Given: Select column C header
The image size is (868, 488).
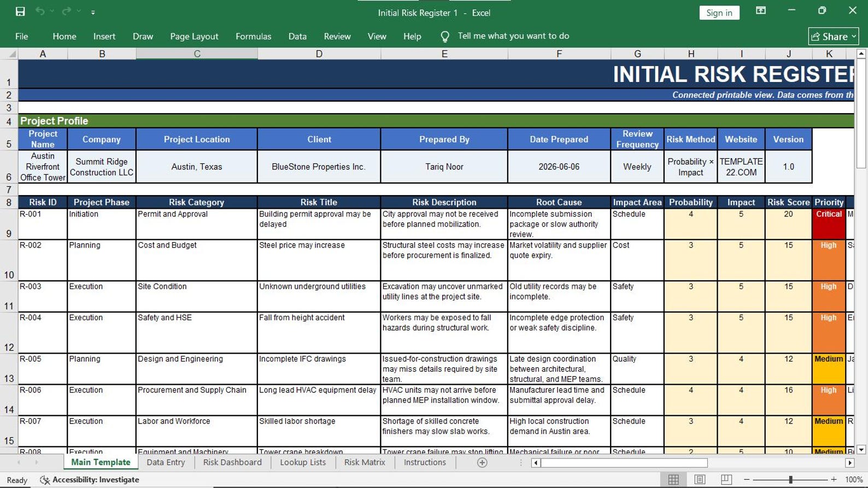Looking at the screenshot, I should [197, 54].
